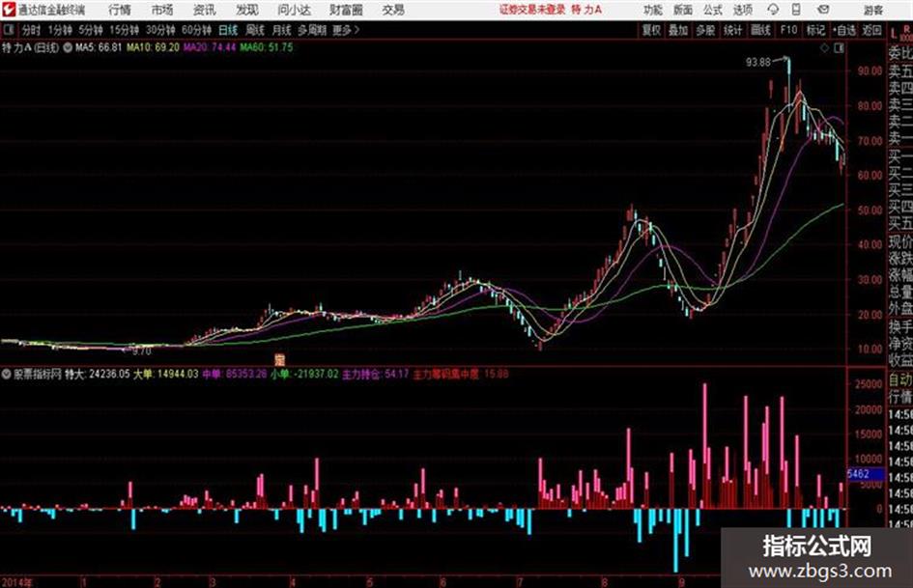Click the 大单: 14944.03 indicator value
The width and height of the screenshot is (913, 588).
(166, 375)
